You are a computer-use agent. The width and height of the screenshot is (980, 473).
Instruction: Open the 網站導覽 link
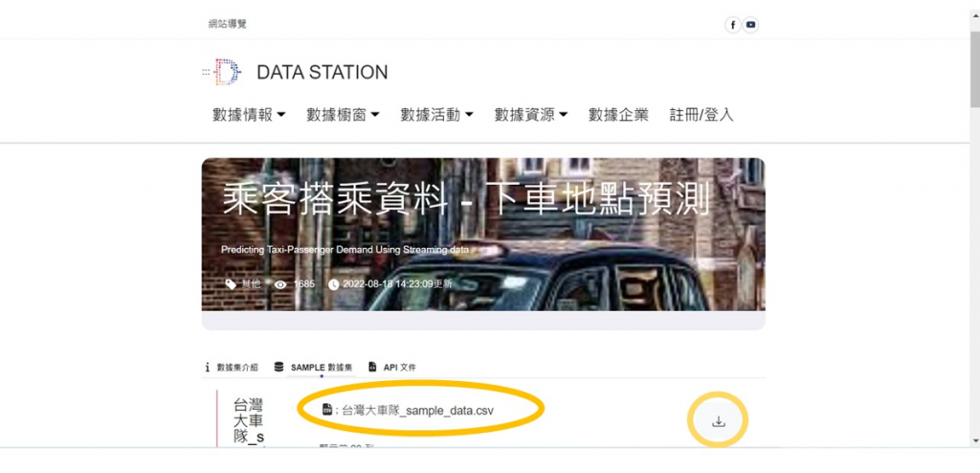[x=228, y=24]
